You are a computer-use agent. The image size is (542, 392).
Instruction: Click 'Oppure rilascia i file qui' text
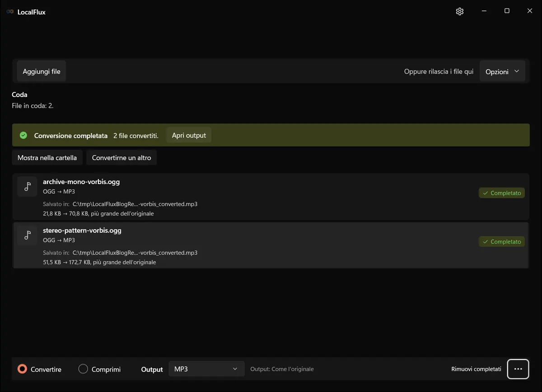point(439,72)
